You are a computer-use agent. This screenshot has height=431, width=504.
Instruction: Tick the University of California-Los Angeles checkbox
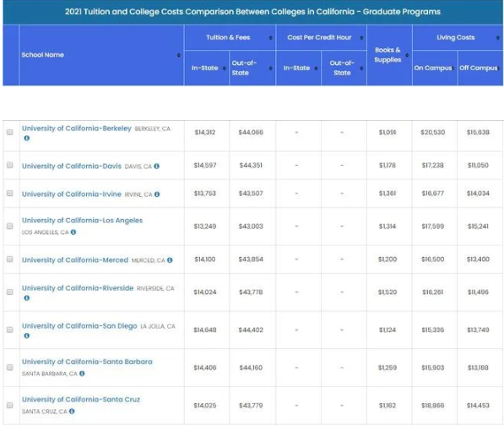(9, 226)
